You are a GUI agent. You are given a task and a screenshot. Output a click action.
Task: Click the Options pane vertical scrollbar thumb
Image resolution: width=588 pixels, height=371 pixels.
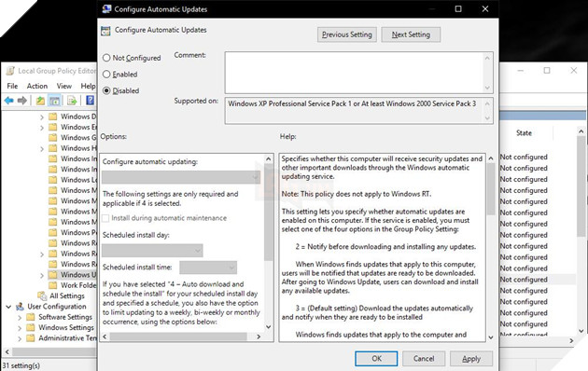point(268,212)
